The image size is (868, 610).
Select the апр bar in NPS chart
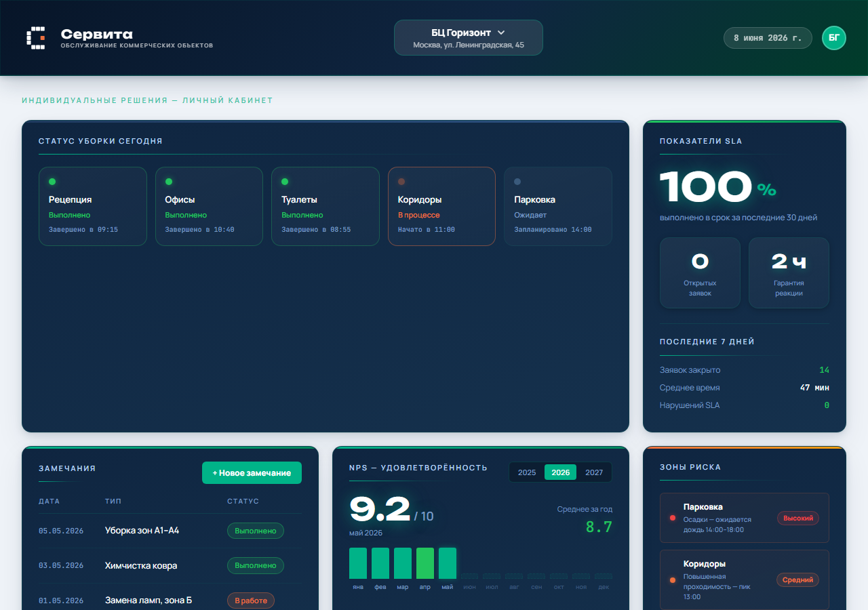click(x=425, y=563)
